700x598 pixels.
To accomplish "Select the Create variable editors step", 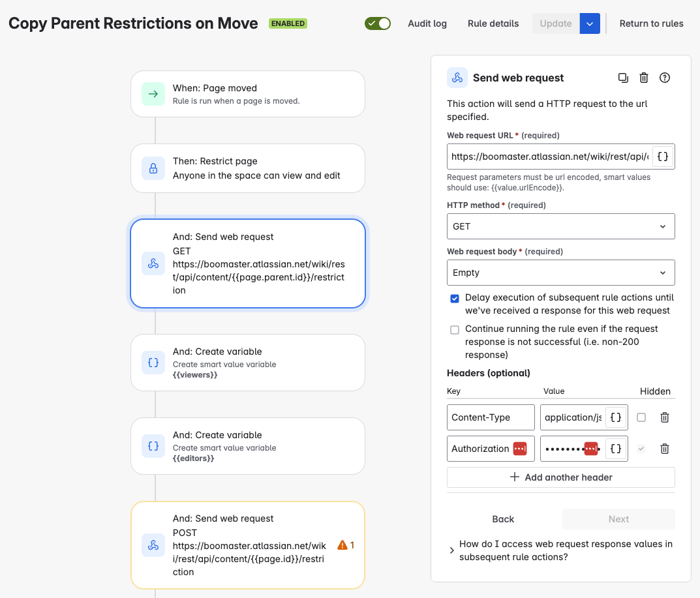I will (248, 446).
